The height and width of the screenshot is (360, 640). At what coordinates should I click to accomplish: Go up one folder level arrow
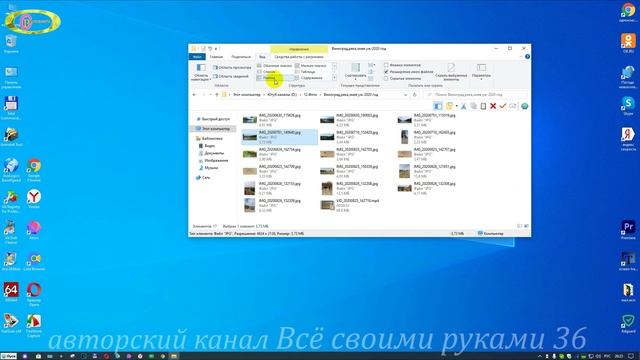coord(217,95)
